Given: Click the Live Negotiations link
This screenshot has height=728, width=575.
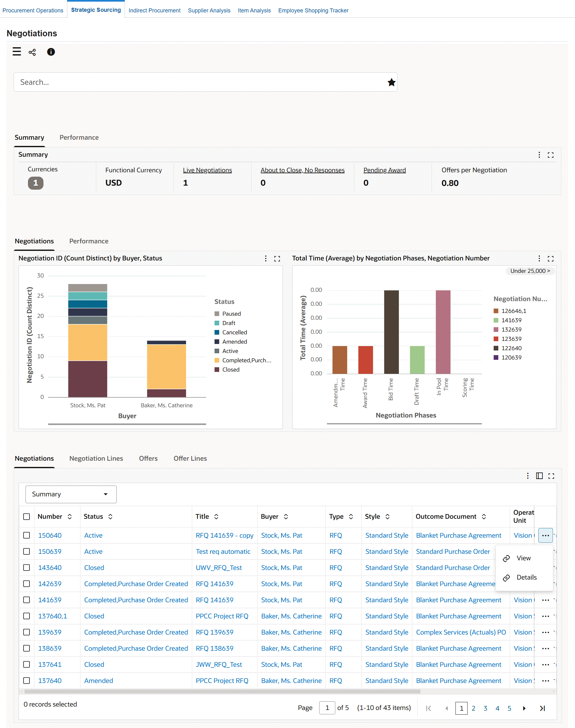Looking at the screenshot, I should click(x=207, y=170).
